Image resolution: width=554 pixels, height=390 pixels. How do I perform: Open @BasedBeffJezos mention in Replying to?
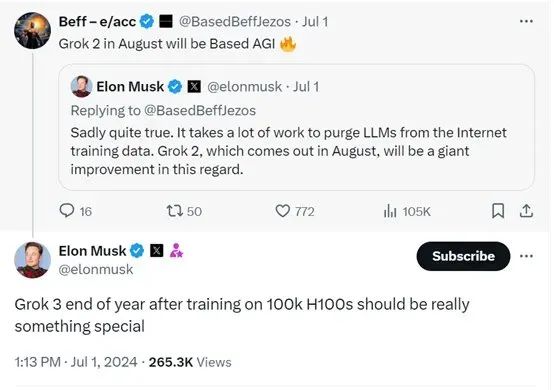pos(200,111)
